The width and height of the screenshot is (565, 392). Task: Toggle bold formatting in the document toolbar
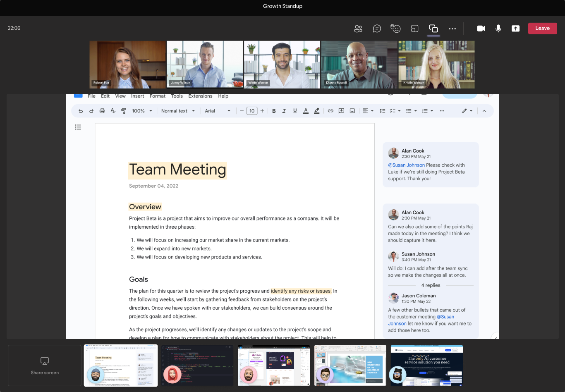pos(274,110)
